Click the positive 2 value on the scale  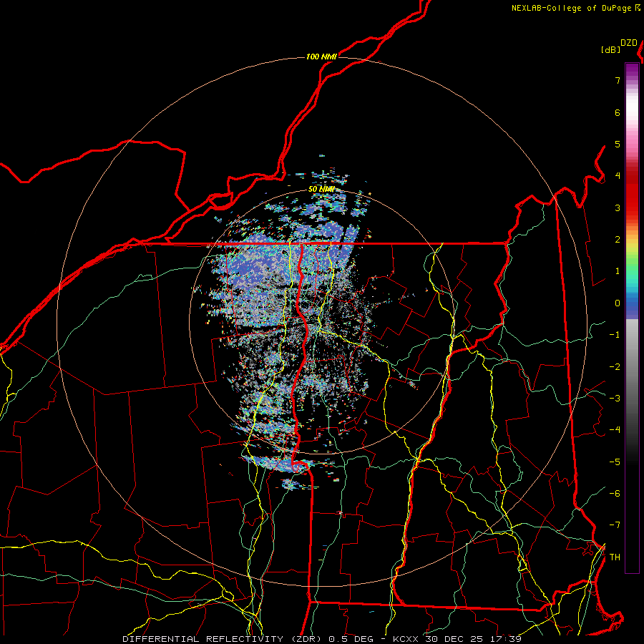point(618,240)
